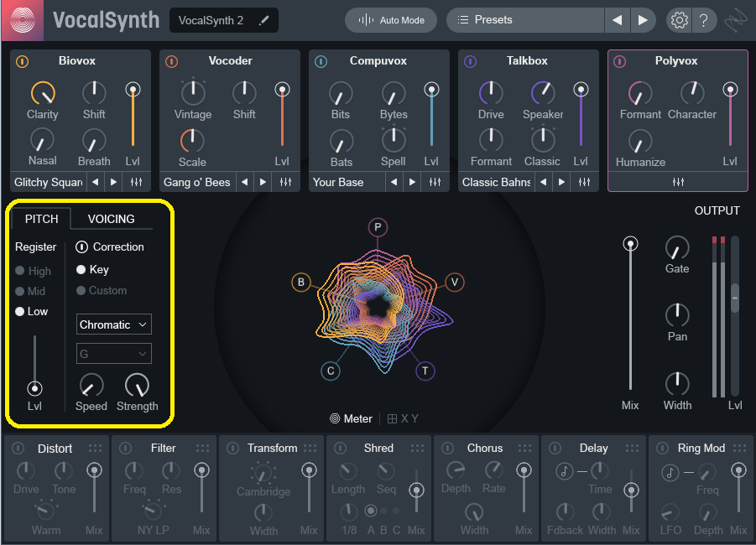Enable the Shred effect

tap(341, 448)
